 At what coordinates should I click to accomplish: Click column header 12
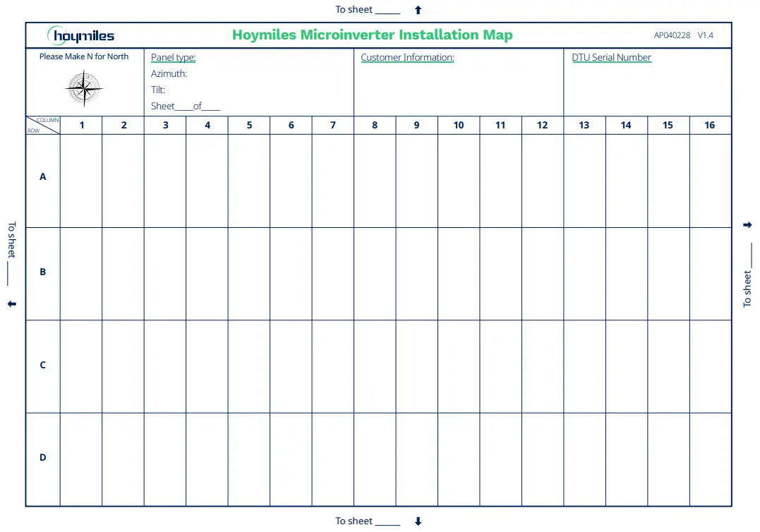coord(542,125)
